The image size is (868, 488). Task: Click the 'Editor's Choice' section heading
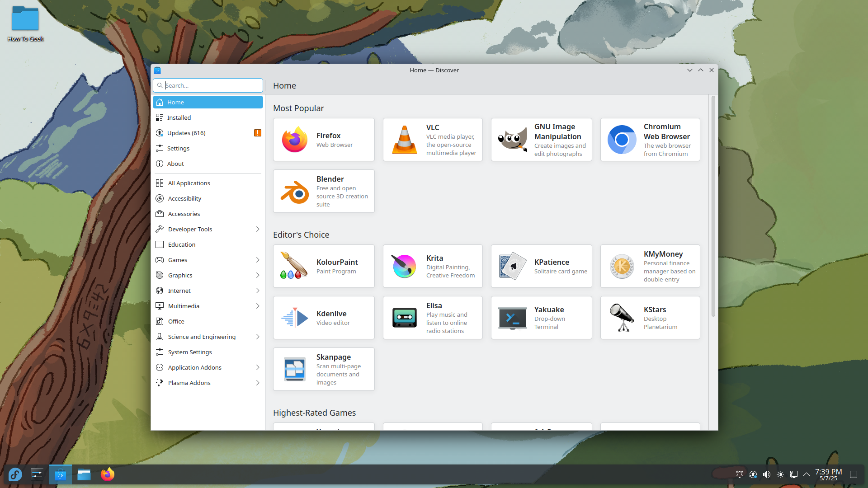click(x=301, y=235)
